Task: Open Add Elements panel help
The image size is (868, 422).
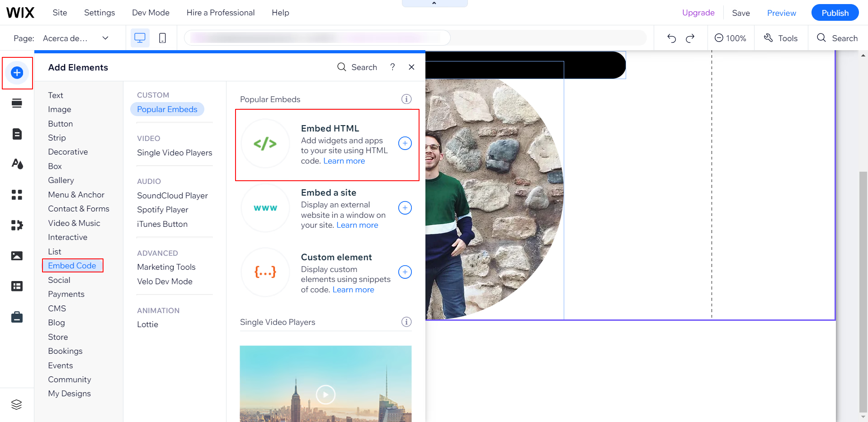Action: pyautogui.click(x=392, y=67)
